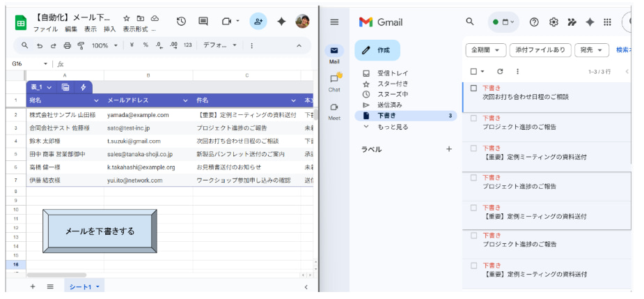
Task: Open version history clock icon in Sheets
Action: (x=181, y=22)
